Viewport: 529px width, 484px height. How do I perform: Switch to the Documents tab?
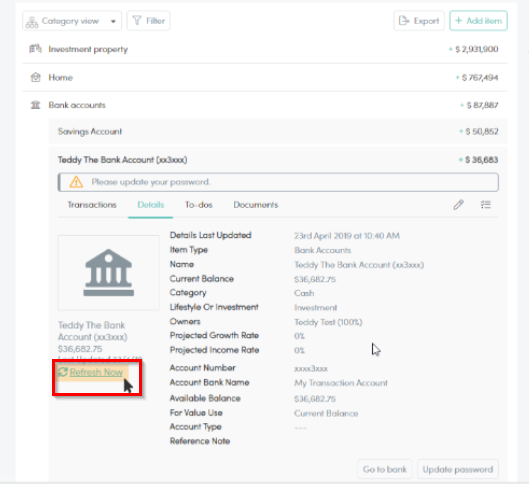coord(256,205)
